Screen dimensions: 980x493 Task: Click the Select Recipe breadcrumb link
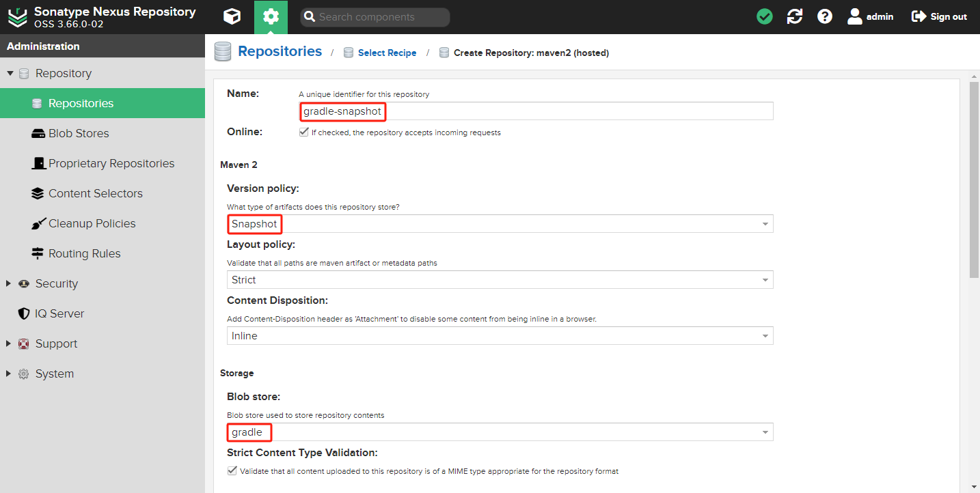tap(387, 53)
